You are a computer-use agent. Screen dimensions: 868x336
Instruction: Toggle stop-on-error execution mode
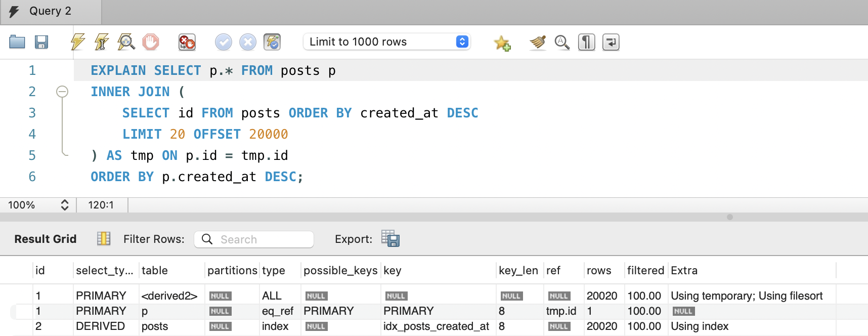click(x=187, y=42)
